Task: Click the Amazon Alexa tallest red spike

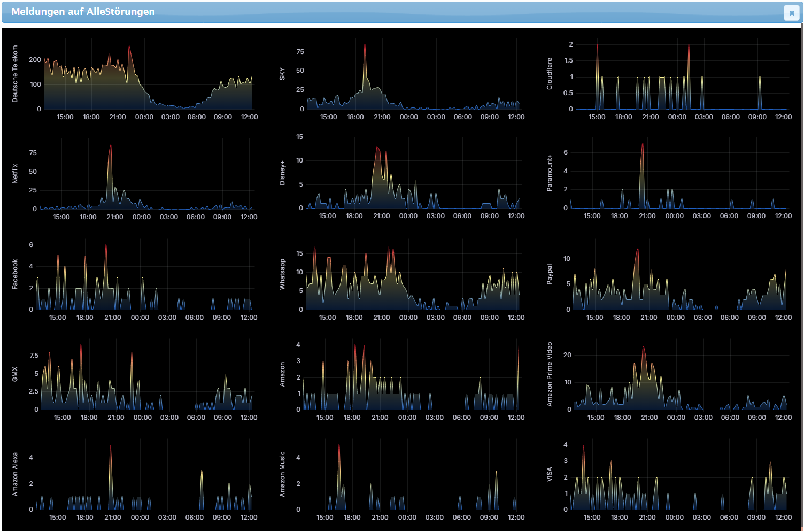Action: 110,446
